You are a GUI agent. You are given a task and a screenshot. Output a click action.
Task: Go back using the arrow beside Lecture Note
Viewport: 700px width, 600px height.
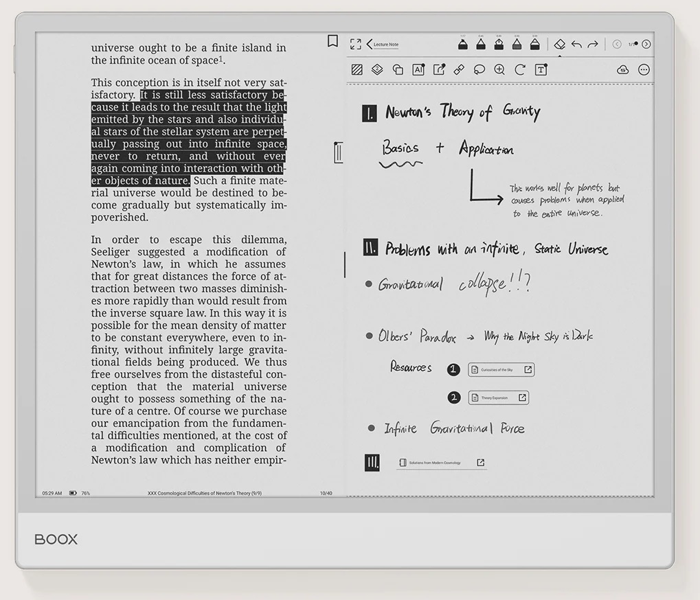pos(370,44)
